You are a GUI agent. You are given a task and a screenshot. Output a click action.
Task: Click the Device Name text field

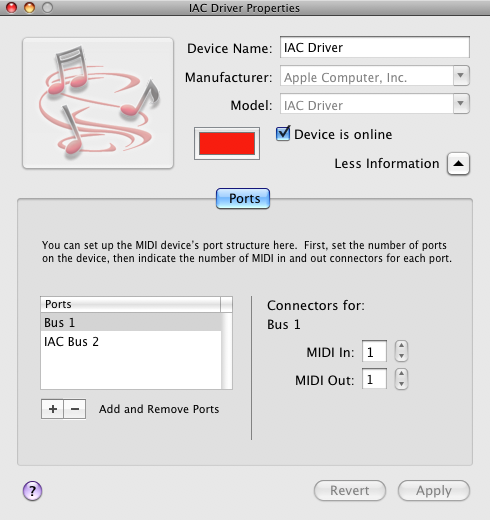coord(375,47)
